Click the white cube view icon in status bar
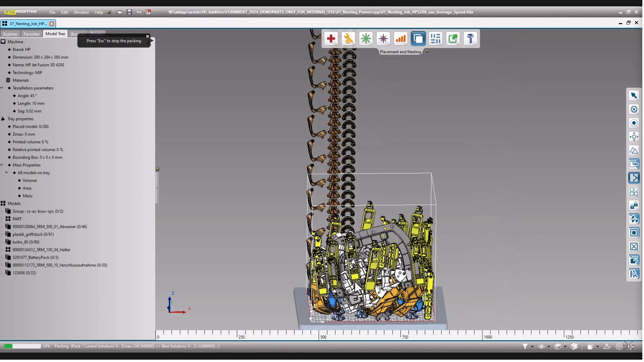644x362 pixels. tap(590, 347)
